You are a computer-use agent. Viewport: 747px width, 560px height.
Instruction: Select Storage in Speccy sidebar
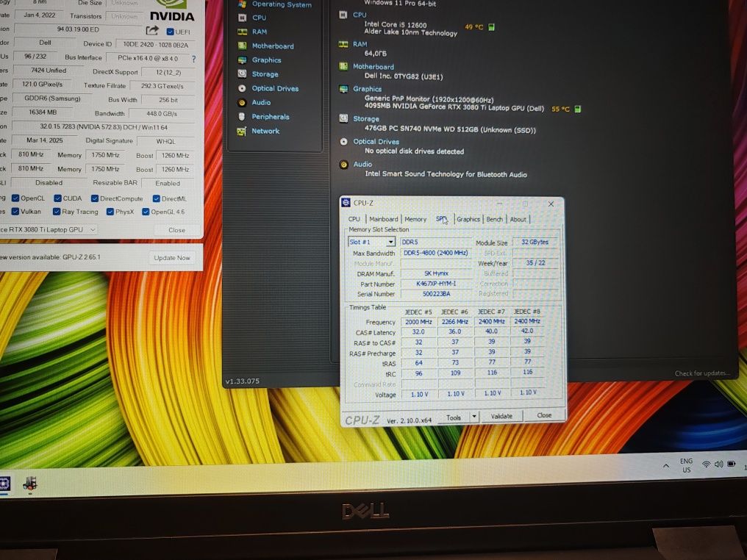tap(265, 74)
